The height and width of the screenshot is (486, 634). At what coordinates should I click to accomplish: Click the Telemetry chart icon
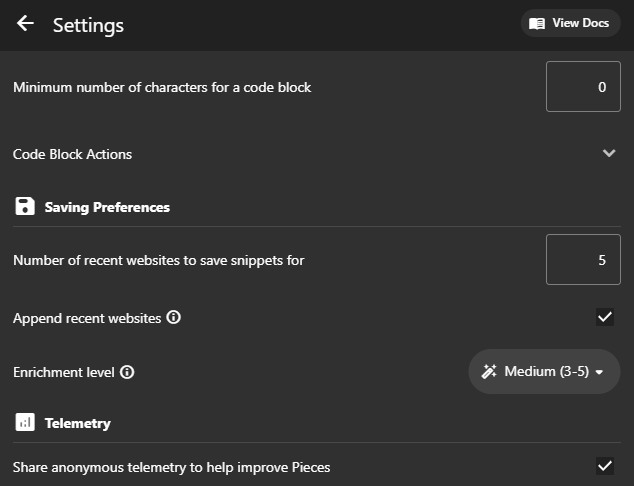click(25, 423)
